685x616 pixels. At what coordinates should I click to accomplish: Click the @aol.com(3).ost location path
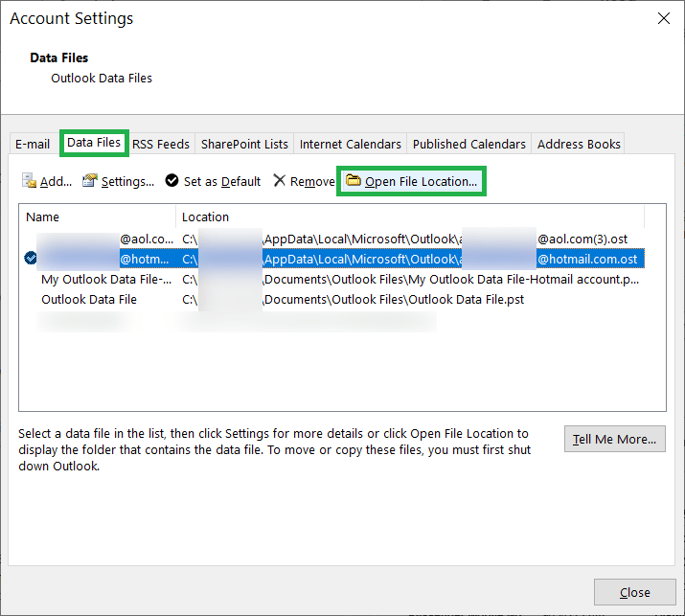404,239
